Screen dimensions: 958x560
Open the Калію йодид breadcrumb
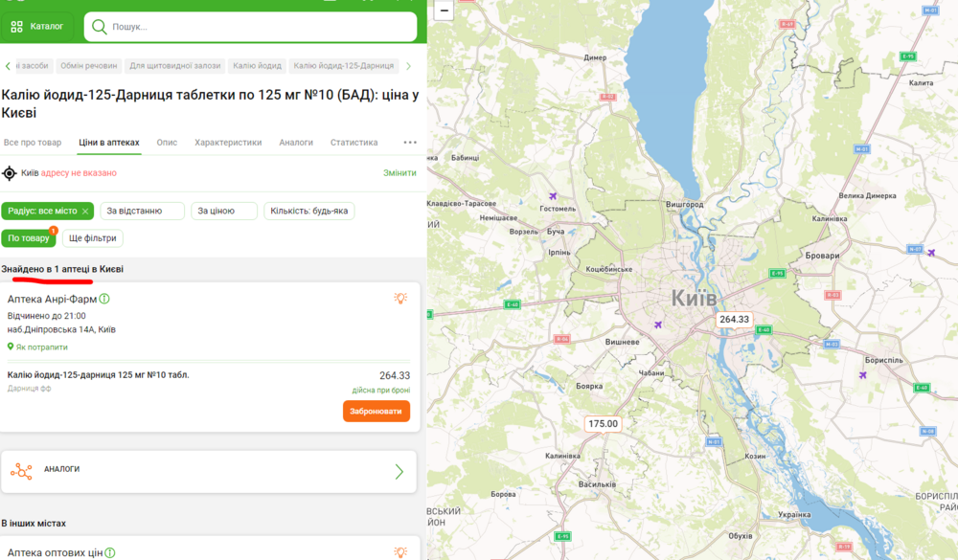point(257,66)
